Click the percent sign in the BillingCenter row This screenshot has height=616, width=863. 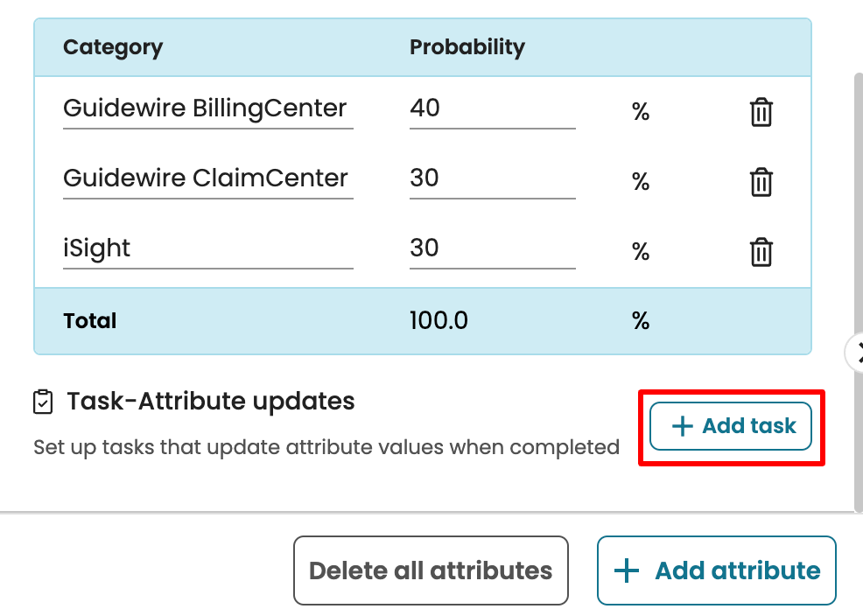pos(641,112)
